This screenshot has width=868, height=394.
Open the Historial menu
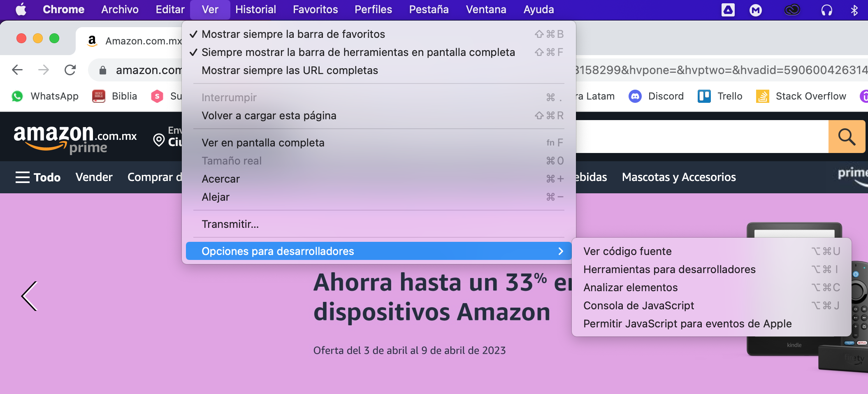[x=255, y=9]
